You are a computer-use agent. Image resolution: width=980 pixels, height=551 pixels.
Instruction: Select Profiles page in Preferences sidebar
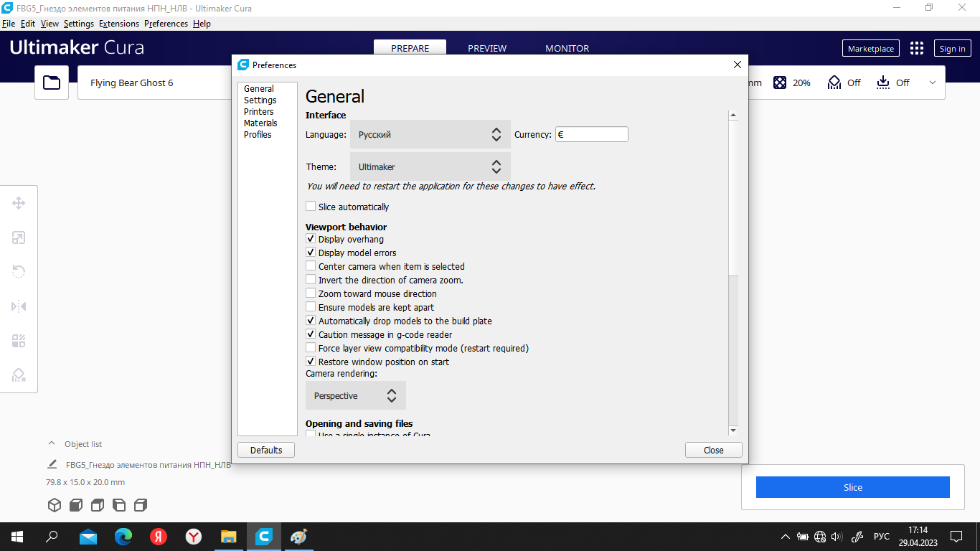click(258, 135)
